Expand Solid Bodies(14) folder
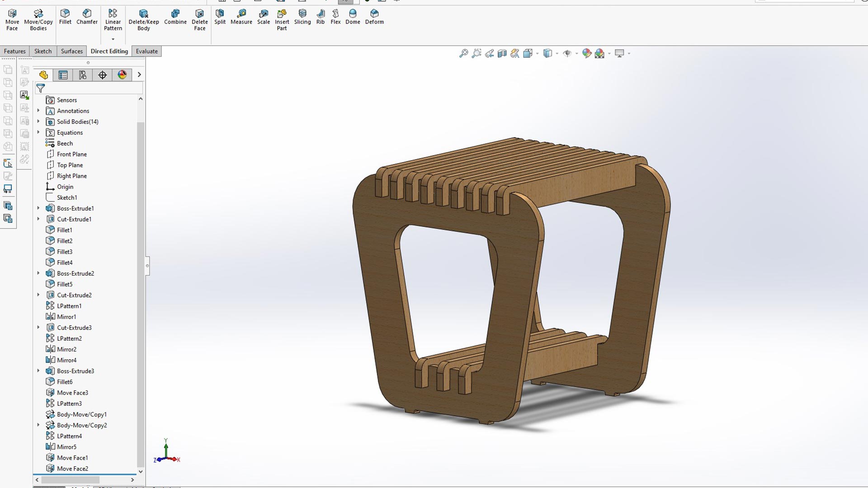The image size is (868, 488). pyautogui.click(x=38, y=122)
